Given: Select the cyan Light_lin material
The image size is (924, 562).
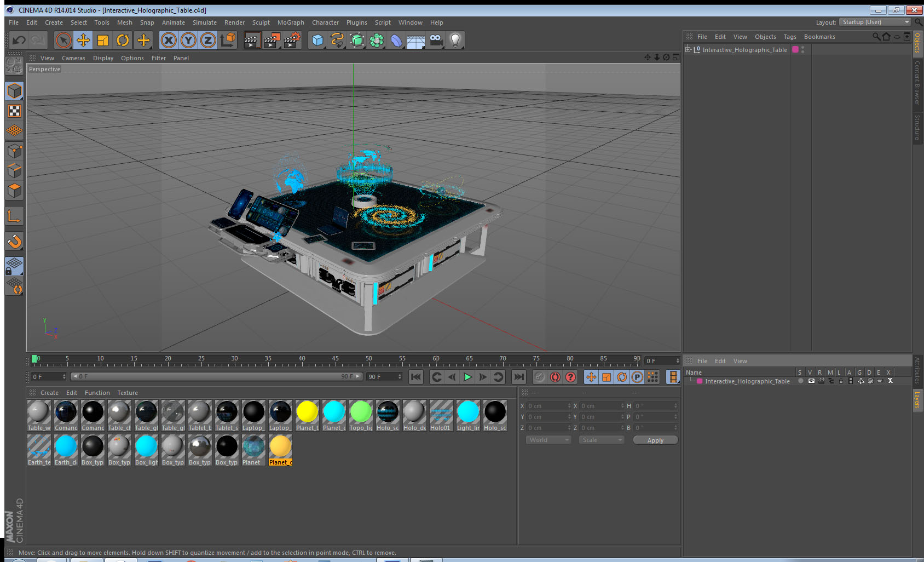Looking at the screenshot, I should [x=468, y=415].
